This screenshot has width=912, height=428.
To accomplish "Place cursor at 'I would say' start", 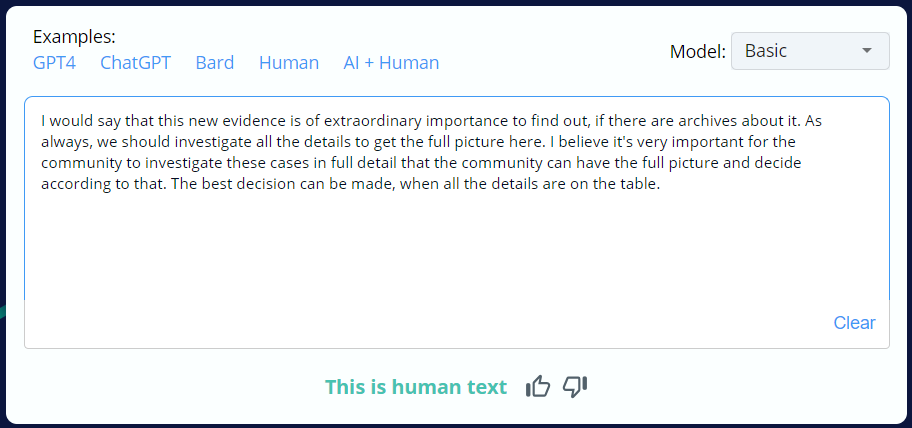I will pyautogui.click(x=41, y=121).
